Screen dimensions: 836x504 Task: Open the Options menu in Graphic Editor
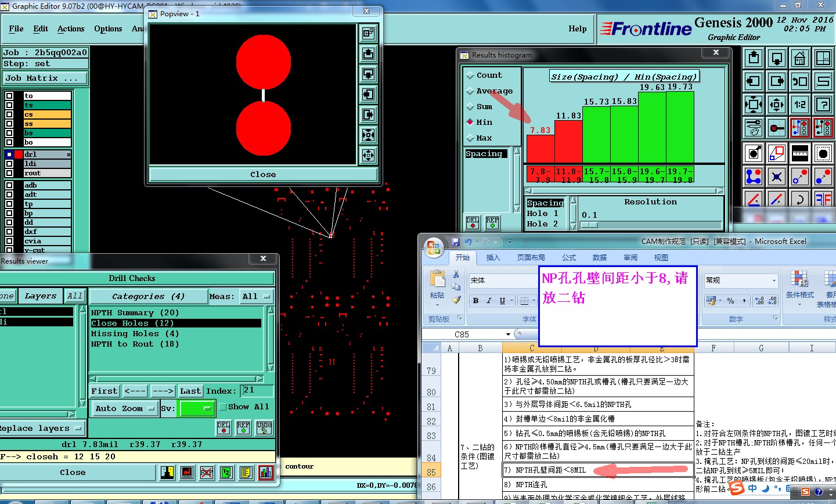108,28
